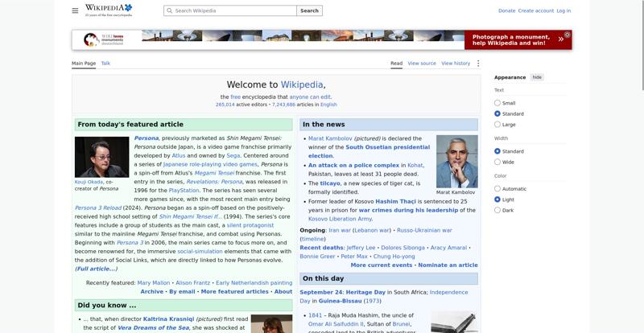Close the monuments banner

tap(568, 35)
